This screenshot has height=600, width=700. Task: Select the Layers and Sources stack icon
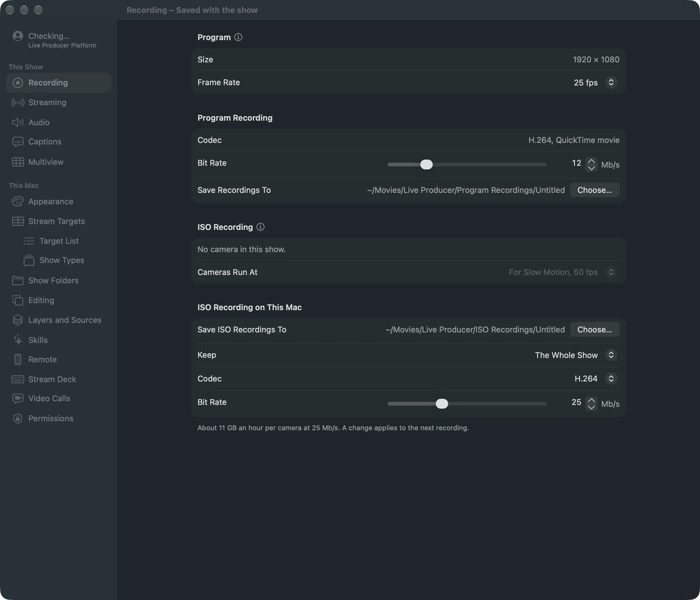tap(18, 320)
